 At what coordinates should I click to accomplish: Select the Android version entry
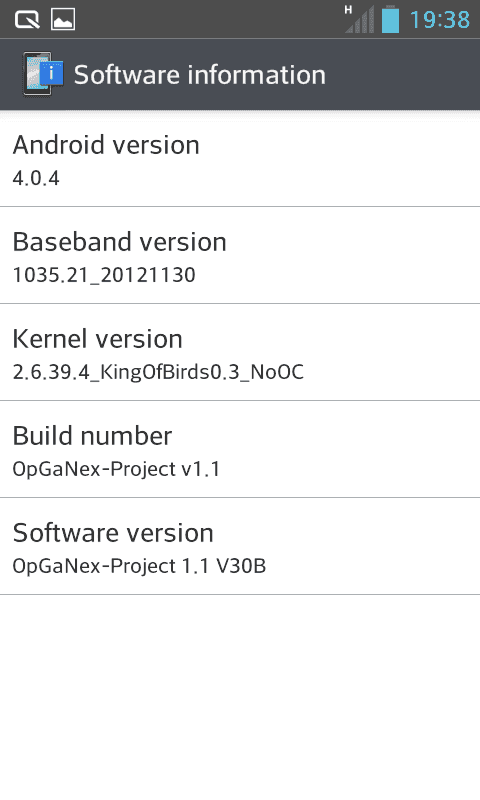(240, 159)
